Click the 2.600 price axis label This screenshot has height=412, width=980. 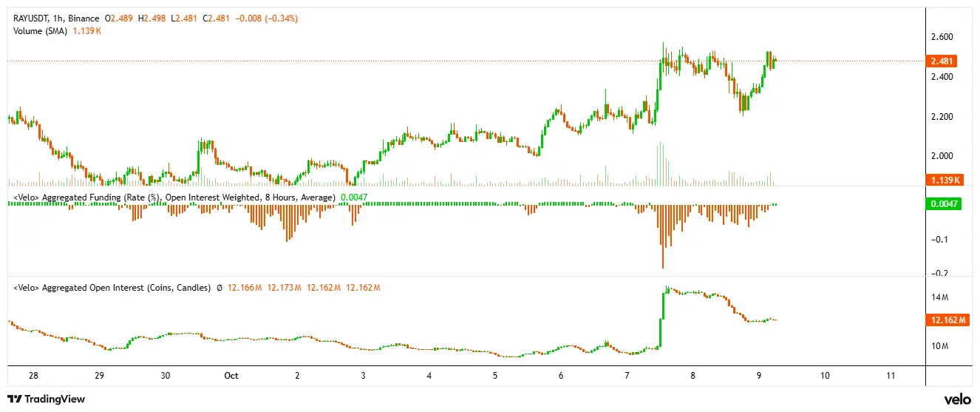942,37
